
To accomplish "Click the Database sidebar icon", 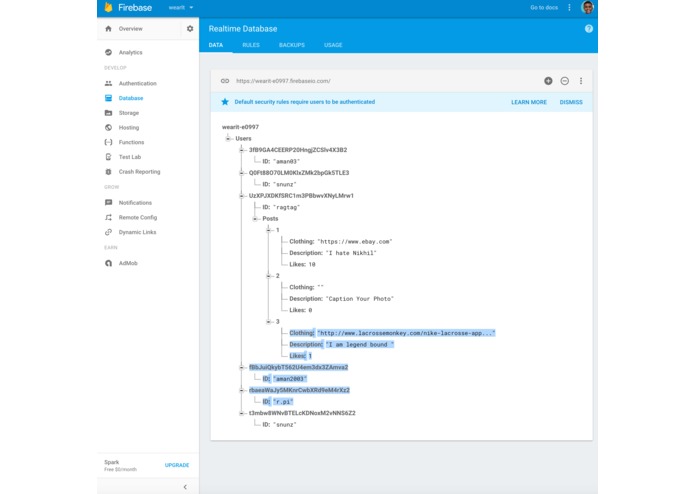I will coord(108,98).
